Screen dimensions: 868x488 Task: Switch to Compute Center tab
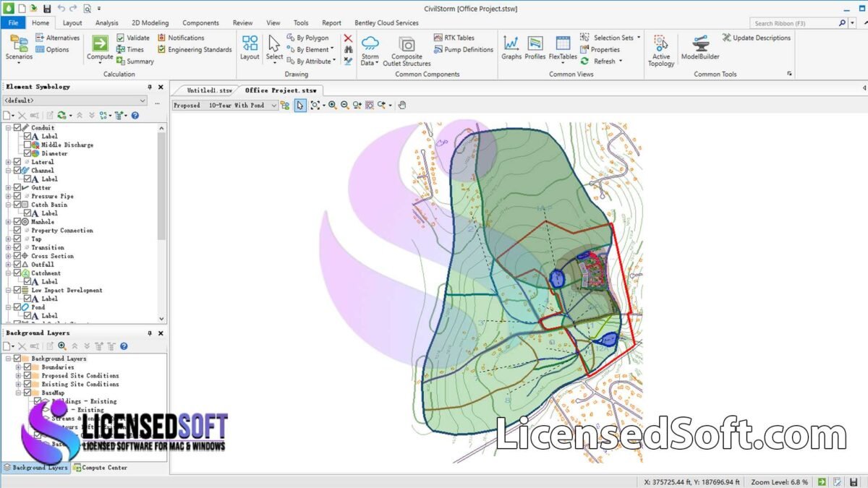(x=101, y=468)
